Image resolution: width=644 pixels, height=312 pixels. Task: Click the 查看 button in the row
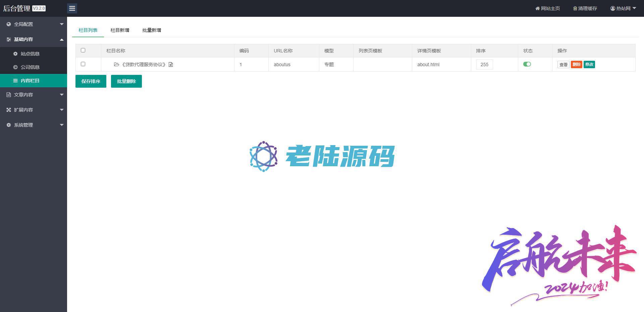(563, 64)
